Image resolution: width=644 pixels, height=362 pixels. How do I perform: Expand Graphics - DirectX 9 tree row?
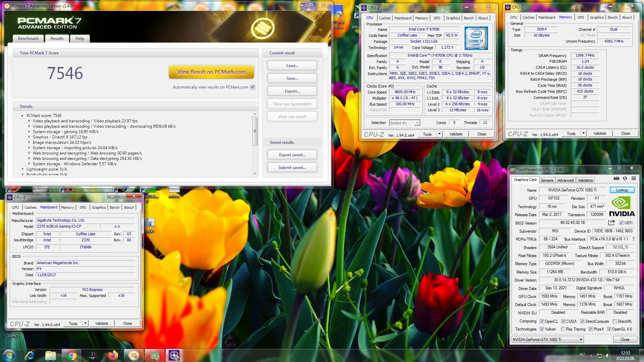pos(29,137)
